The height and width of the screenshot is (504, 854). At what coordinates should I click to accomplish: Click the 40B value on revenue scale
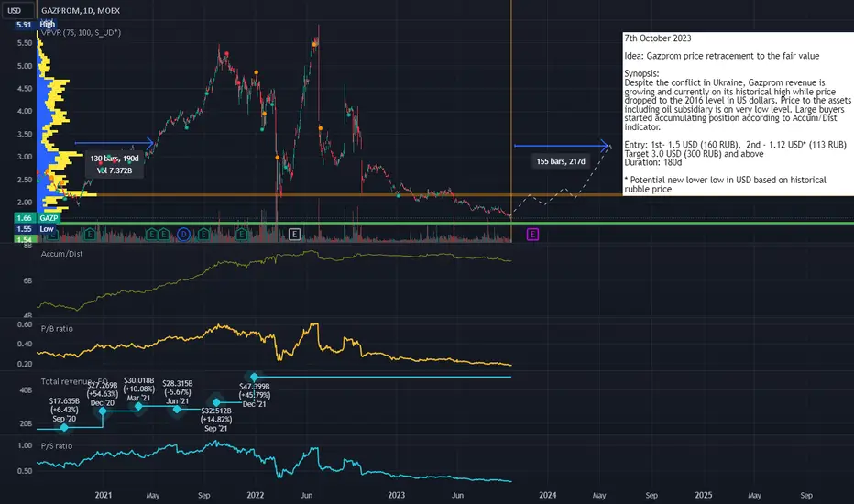(26, 390)
